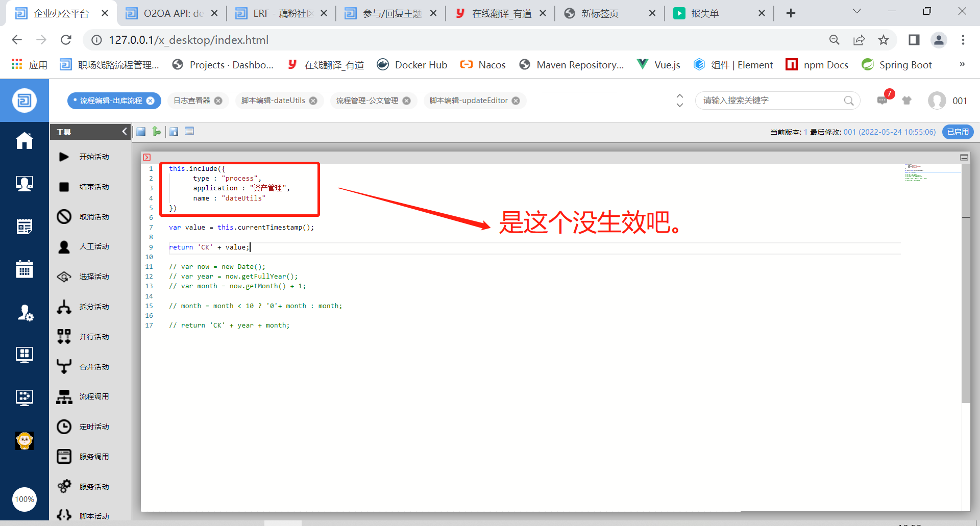Screen dimensions: 980x526
Task: Select the 人工活动 manual activity tool
Action: 83,246
